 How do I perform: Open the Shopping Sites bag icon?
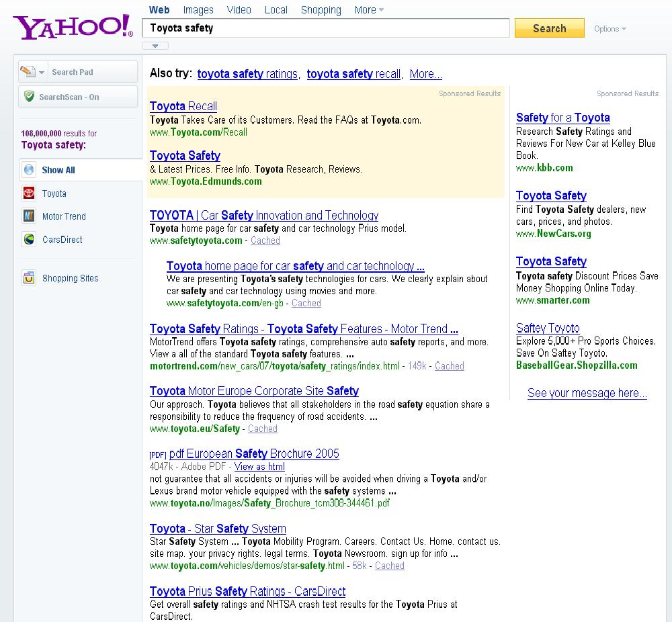click(x=29, y=278)
